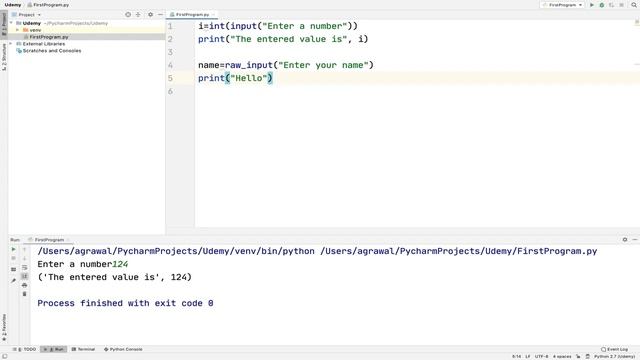Open the Event Log
Screen dimensions: 640x360
click(x=614, y=349)
